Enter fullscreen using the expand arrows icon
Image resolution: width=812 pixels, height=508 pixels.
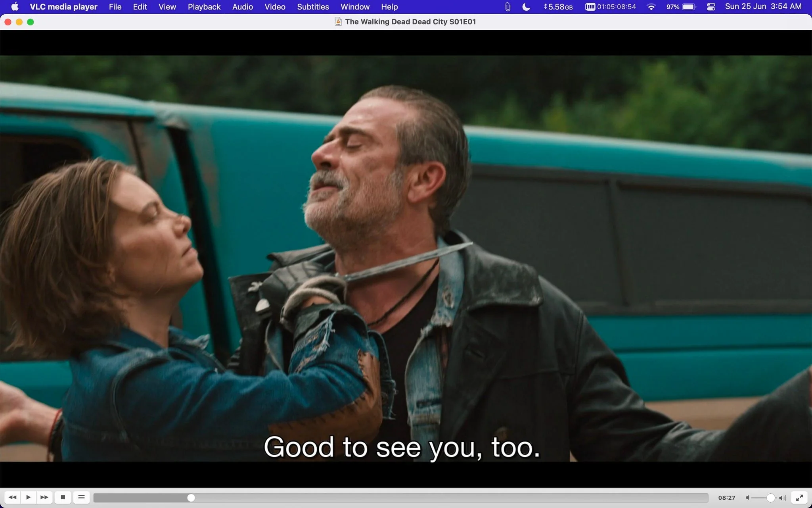click(800, 498)
